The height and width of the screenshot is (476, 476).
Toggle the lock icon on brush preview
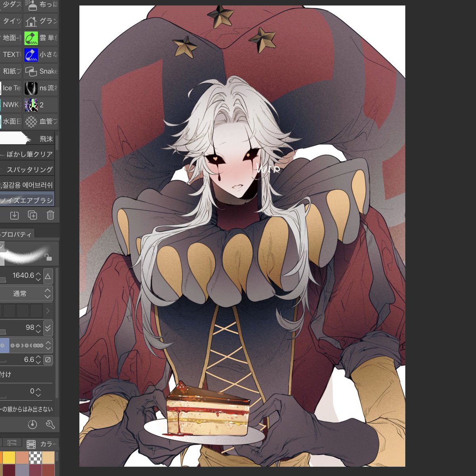(48, 257)
